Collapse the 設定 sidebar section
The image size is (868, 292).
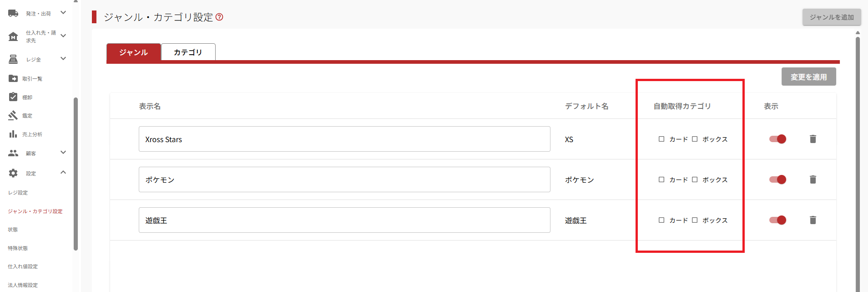63,172
